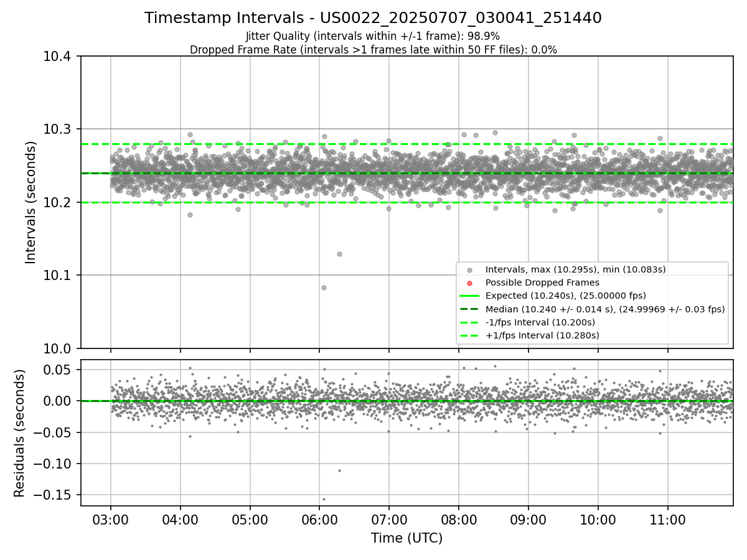
Task: Click the gray dot marker for Intervals in legend
Action: [470, 269]
